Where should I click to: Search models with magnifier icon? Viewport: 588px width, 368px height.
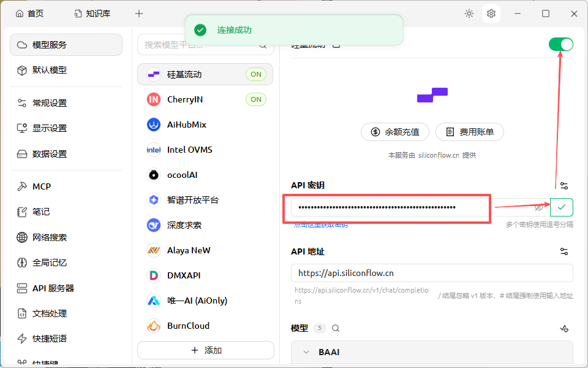(336, 328)
